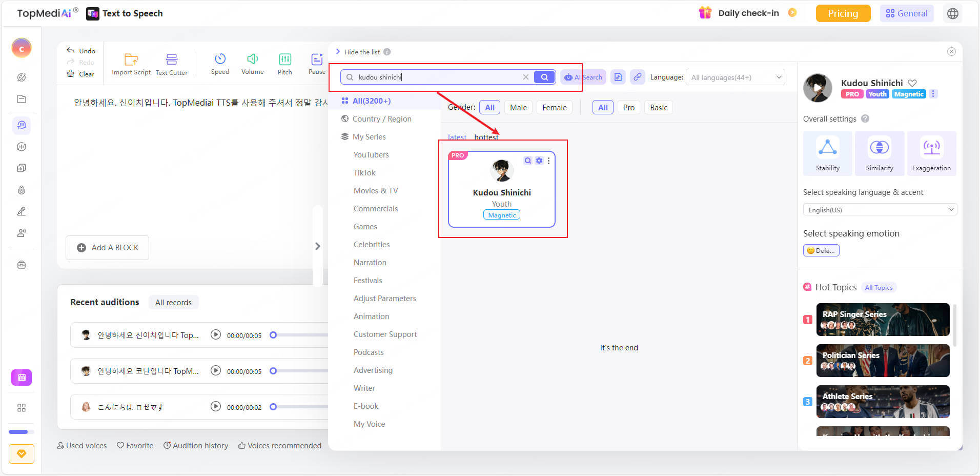
Task: Open three-dot menu on Kudou Shinichi card
Action: tap(548, 161)
